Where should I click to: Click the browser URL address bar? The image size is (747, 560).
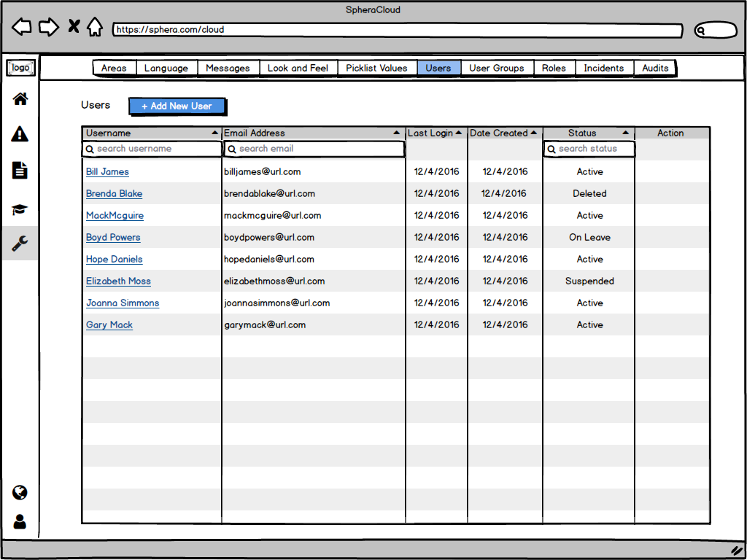[398, 30]
